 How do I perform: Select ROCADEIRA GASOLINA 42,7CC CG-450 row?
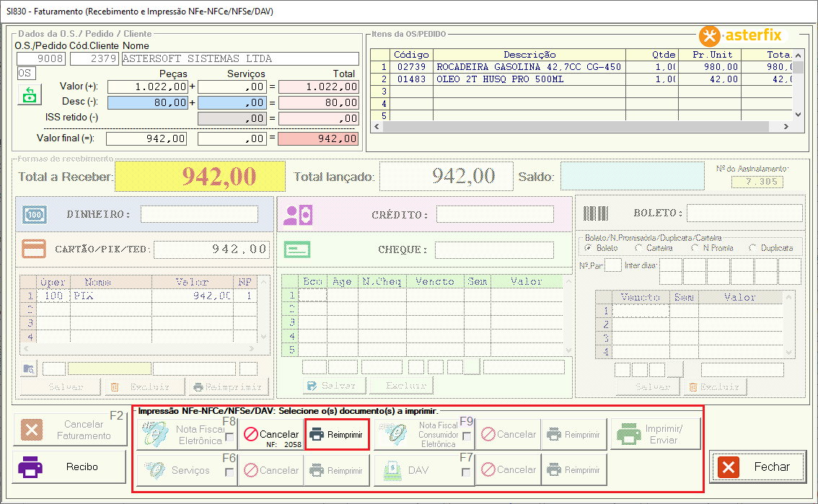(x=581, y=67)
